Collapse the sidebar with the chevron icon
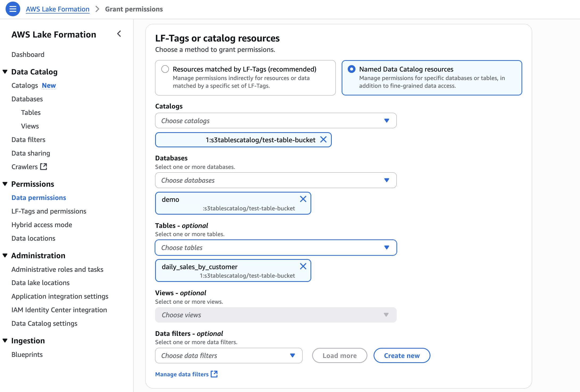Screen dimensions: 580x392 pyautogui.click(x=119, y=34)
